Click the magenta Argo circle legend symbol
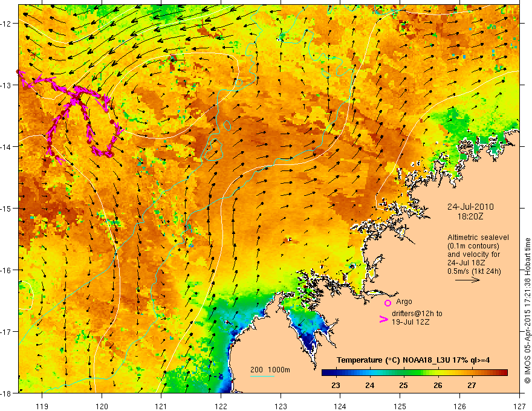 tap(388, 303)
